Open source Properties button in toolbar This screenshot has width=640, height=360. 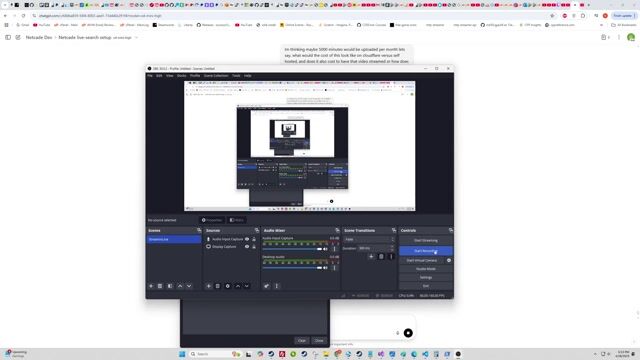[211, 220]
